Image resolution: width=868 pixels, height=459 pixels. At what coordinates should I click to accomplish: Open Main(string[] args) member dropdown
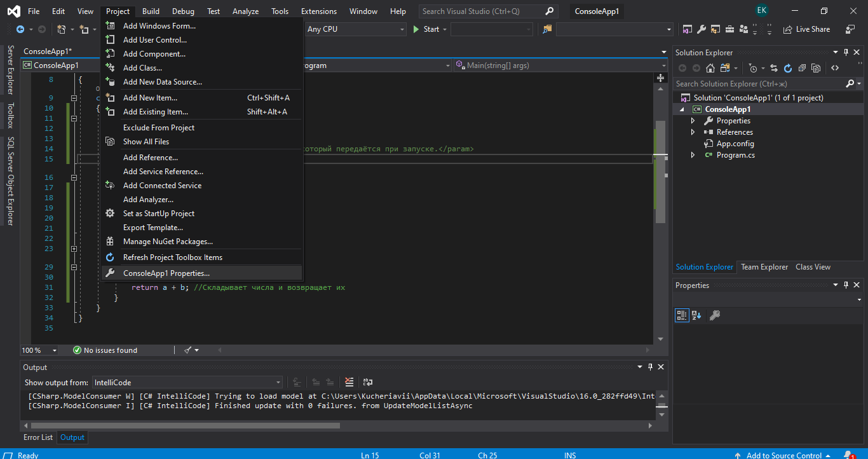tap(560, 65)
